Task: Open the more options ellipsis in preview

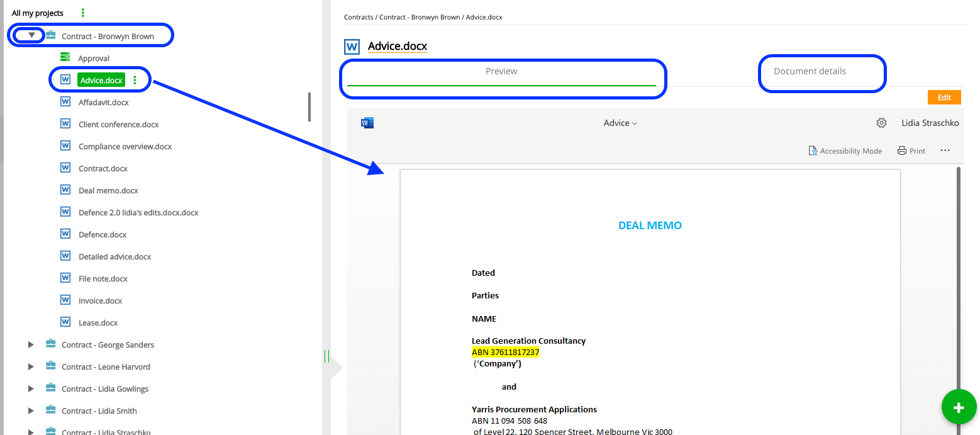Action: point(945,150)
